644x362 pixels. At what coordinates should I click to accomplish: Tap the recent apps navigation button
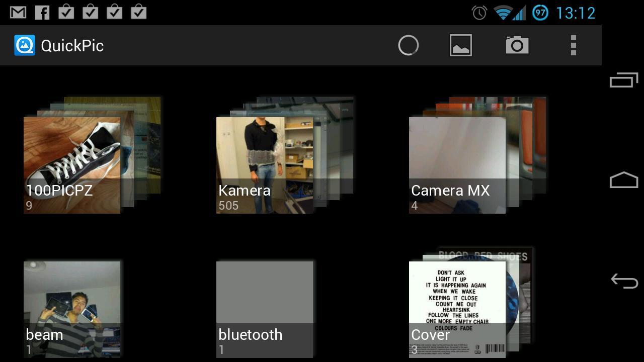click(x=624, y=80)
